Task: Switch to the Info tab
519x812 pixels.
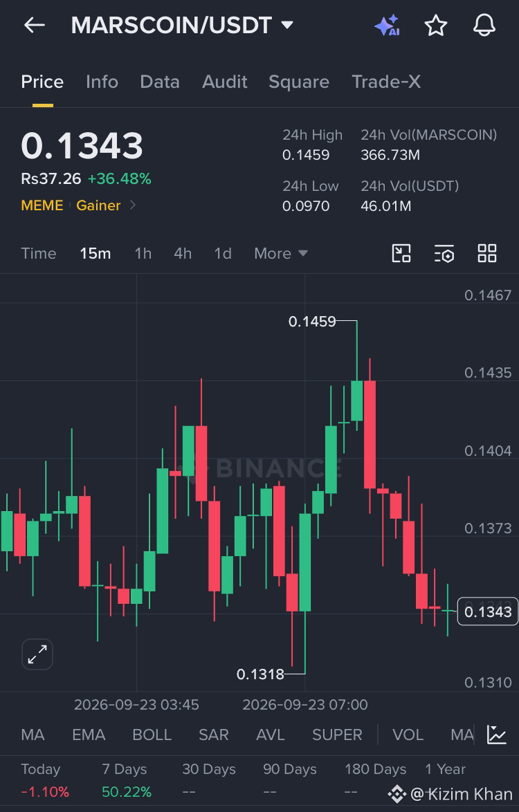Action: pyautogui.click(x=102, y=82)
